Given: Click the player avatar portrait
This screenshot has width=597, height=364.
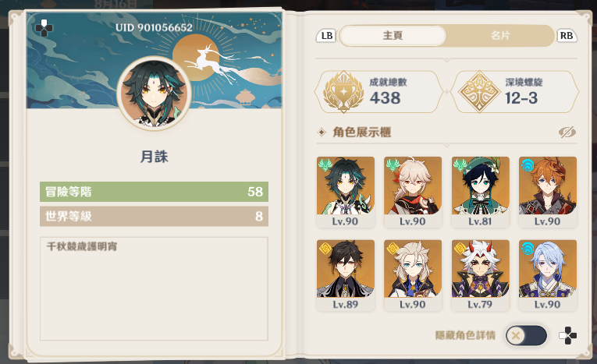Looking at the screenshot, I should 155,94.
